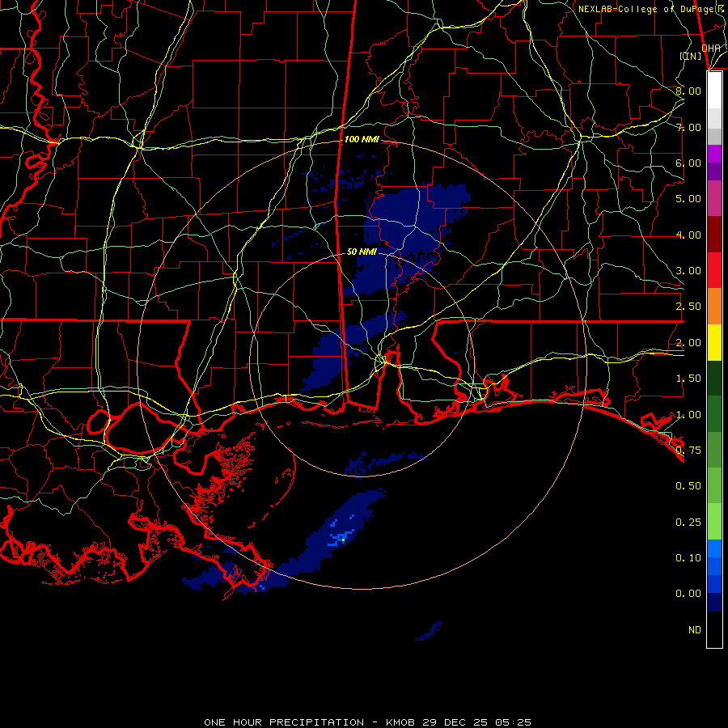The height and width of the screenshot is (728, 728).
Task: Click the 1.50 legend value
Action: coord(688,379)
